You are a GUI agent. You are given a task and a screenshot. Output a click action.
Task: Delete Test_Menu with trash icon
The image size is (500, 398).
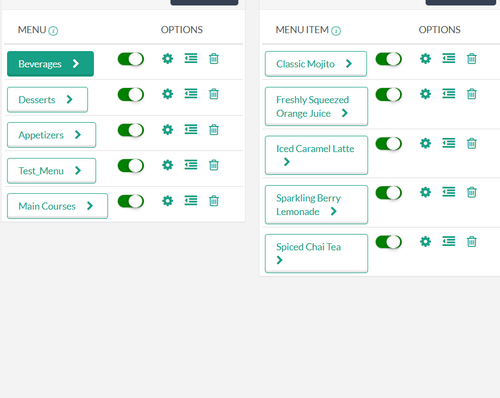(x=214, y=165)
